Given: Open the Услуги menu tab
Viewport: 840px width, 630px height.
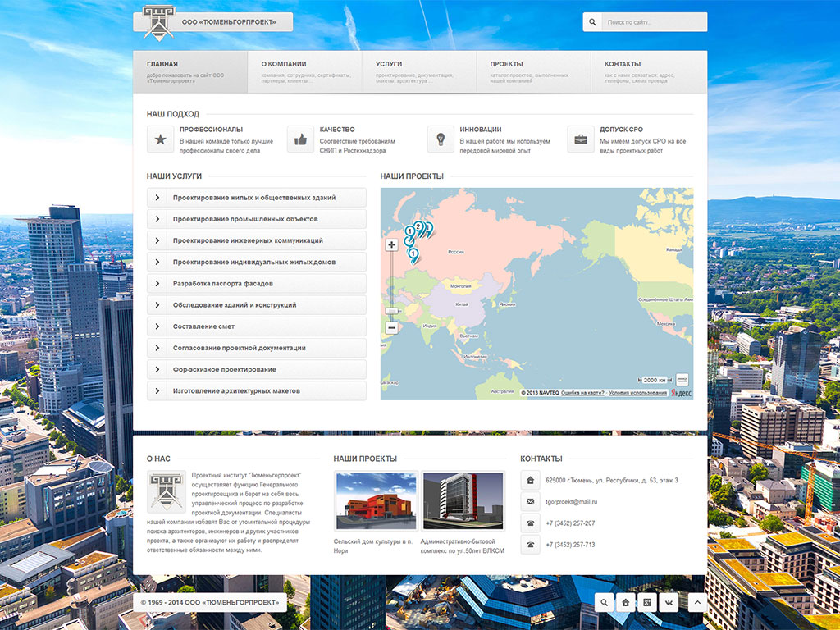Looking at the screenshot, I should point(419,72).
